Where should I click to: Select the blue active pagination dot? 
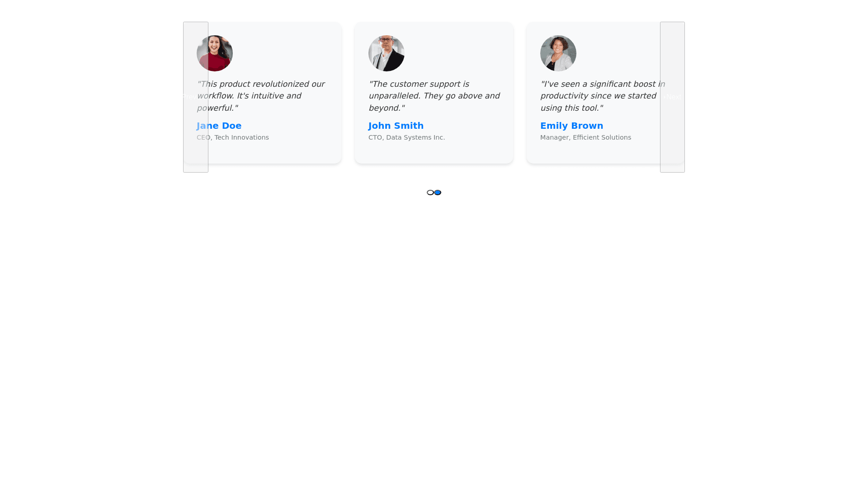coord(438,192)
